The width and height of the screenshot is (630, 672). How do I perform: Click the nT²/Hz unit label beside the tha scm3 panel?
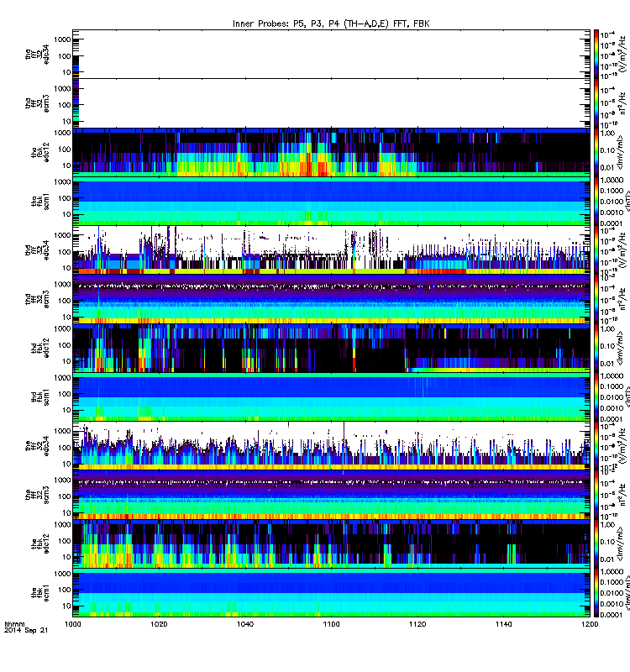(x=622, y=103)
